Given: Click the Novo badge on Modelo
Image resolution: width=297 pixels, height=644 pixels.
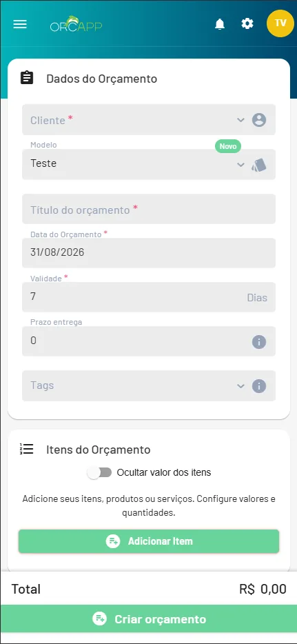Looking at the screenshot, I should point(228,146).
